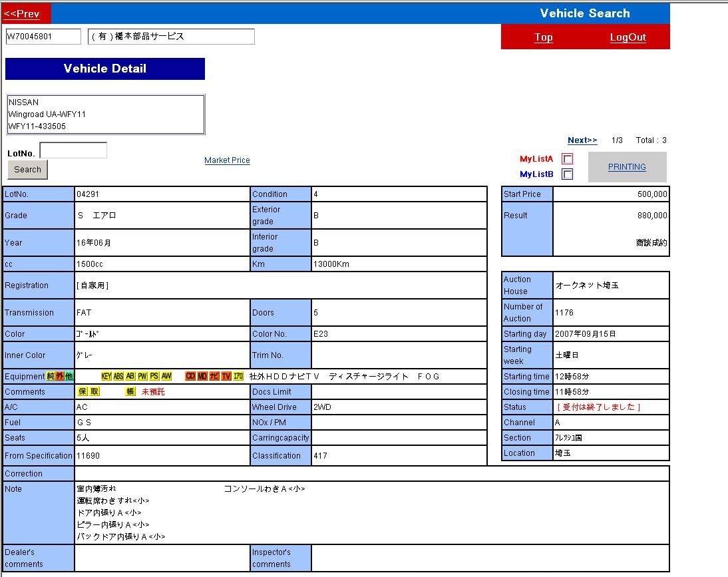Click the number of auction 1176
The width and height of the screenshot is (728, 577).
click(564, 312)
